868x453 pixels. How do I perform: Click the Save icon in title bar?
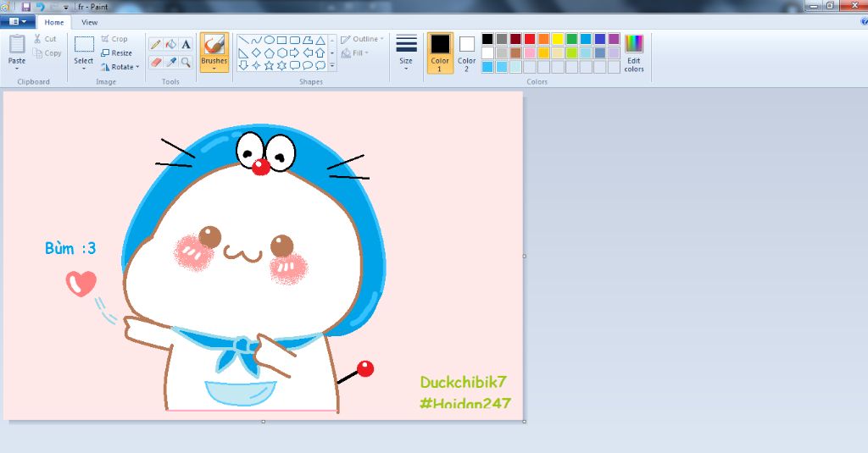(26, 7)
